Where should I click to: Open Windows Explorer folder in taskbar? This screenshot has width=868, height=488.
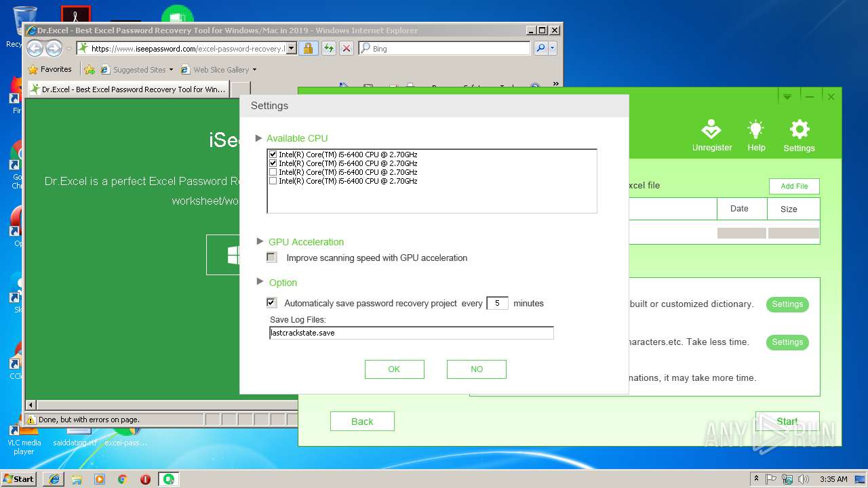click(77, 479)
